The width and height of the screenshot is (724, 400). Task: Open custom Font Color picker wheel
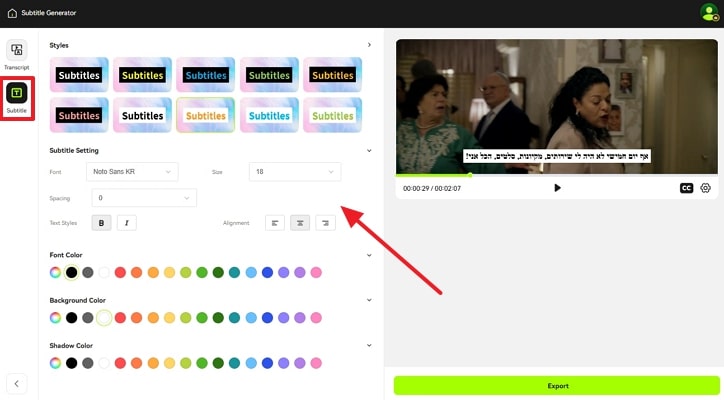point(55,273)
